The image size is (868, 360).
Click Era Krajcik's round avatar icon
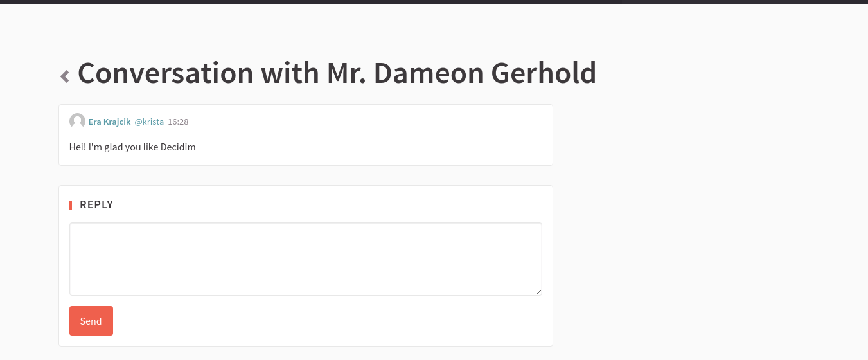click(x=77, y=121)
